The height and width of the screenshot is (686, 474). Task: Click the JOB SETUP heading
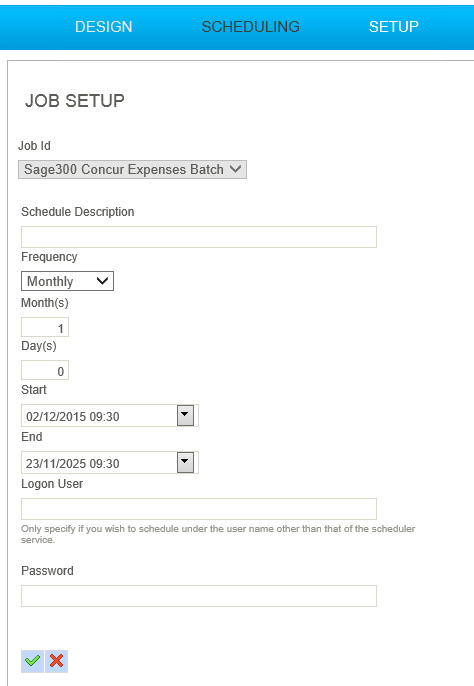click(x=75, y=101)
